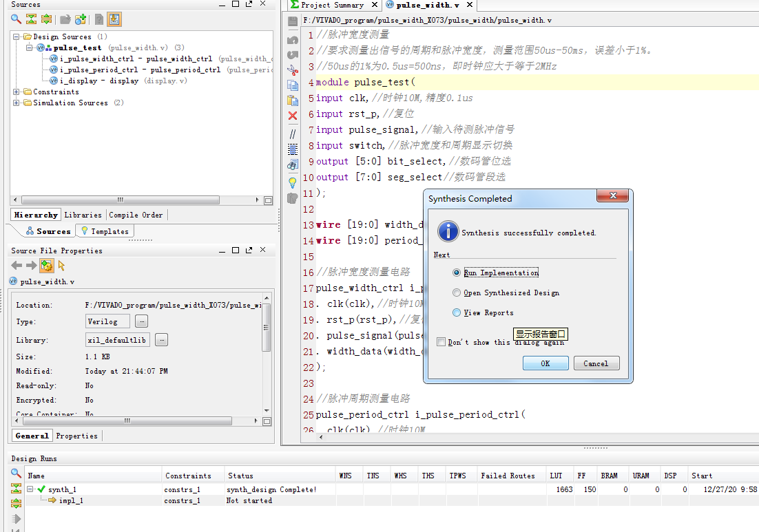This screenshot has height=532, width=759.
Task: Select the Cut scissors icon in editor toolbar
Action: point(293,70)
